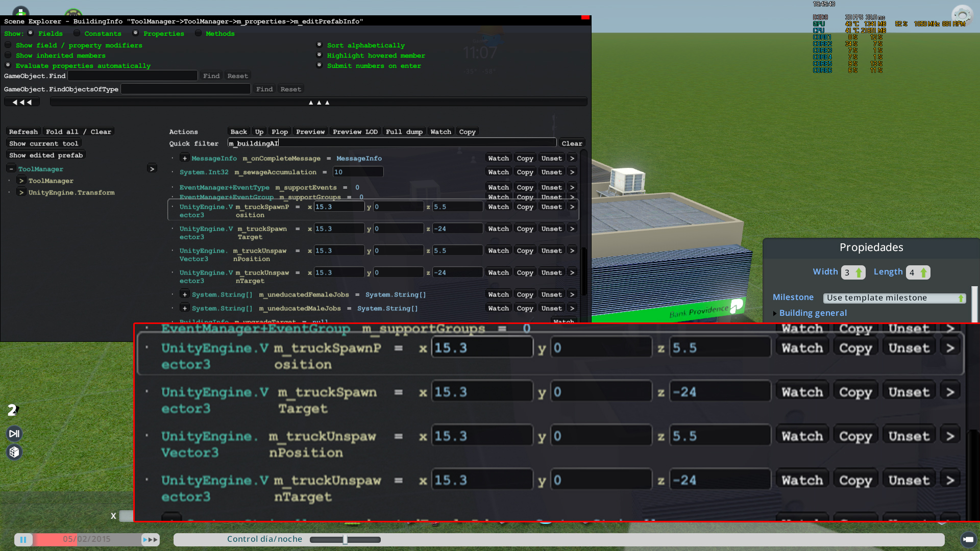Open the Milestone dropdown

pos(895,298)
